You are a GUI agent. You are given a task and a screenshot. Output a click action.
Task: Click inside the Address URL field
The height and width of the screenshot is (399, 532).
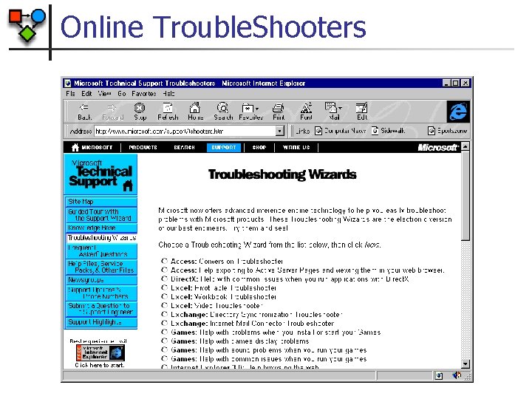(x=185, y=131)
